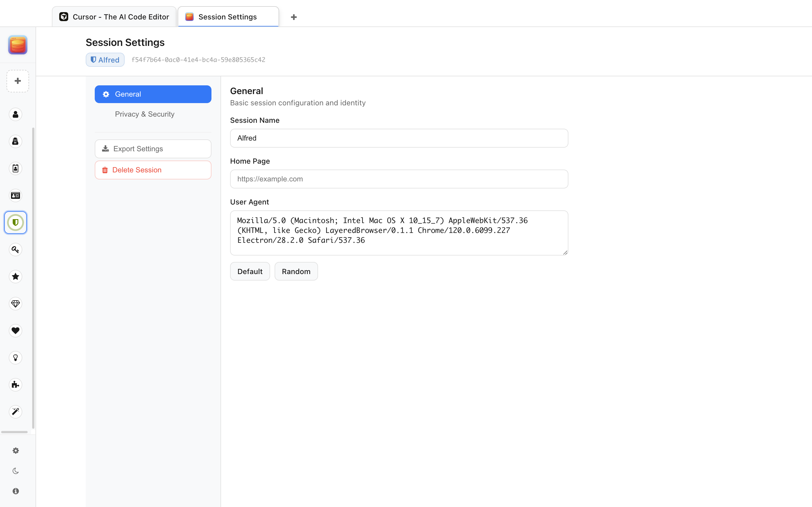
Task: Open the diamond session icon
Action: point(16,304)
